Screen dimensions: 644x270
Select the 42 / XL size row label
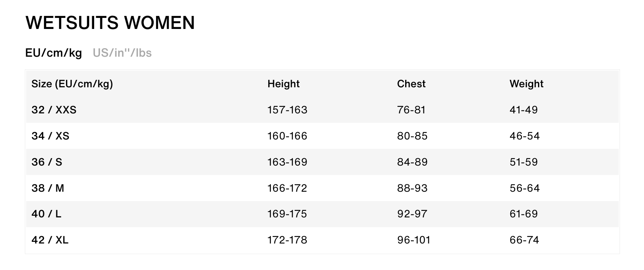tap(50, 240)
